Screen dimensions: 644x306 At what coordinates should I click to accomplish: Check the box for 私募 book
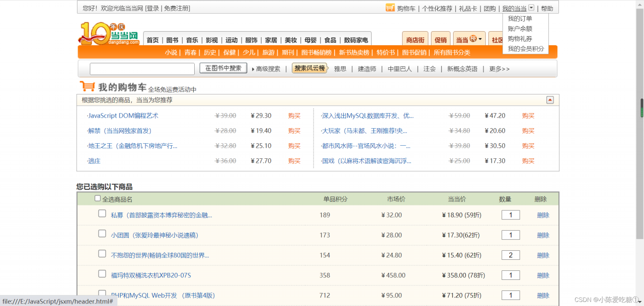[102, 214]
